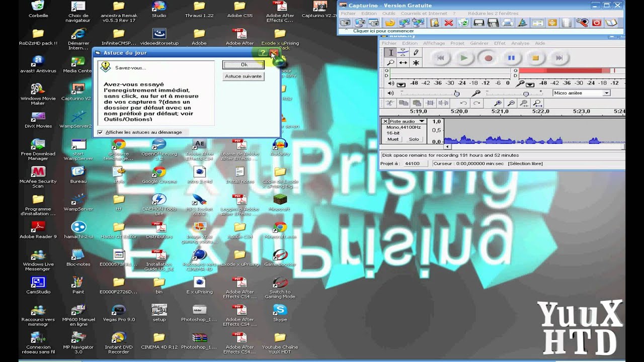Uncheck Afficher les astuces au démarrage

coord(100,132)
